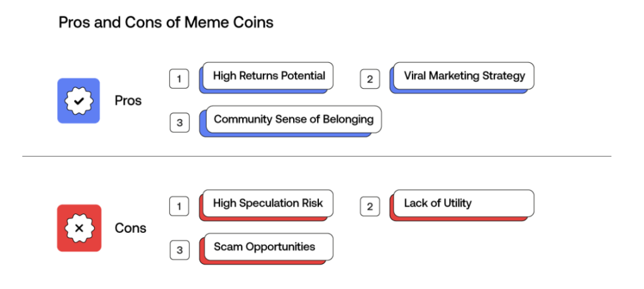
Task: Click the Pros and Cons of Meme Coins title
Action: pyautogui.click(x=166, y=23)
